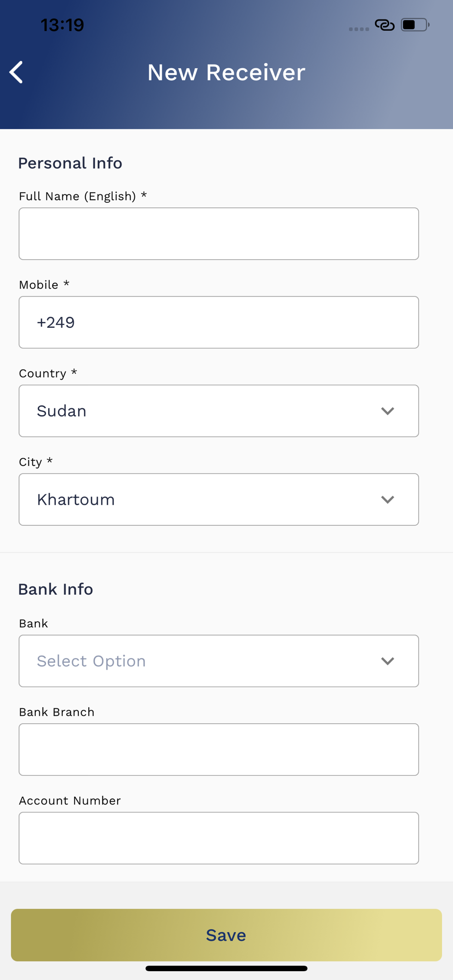Tap the Bank Info heading
Screen dimensions: 453x980
coord(55,589)
